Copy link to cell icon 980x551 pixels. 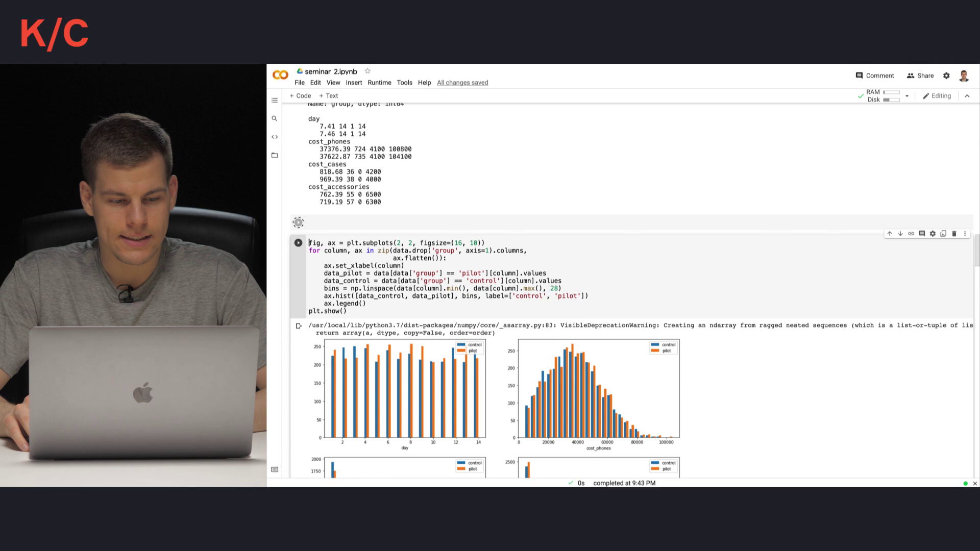(x=911, y=234)
